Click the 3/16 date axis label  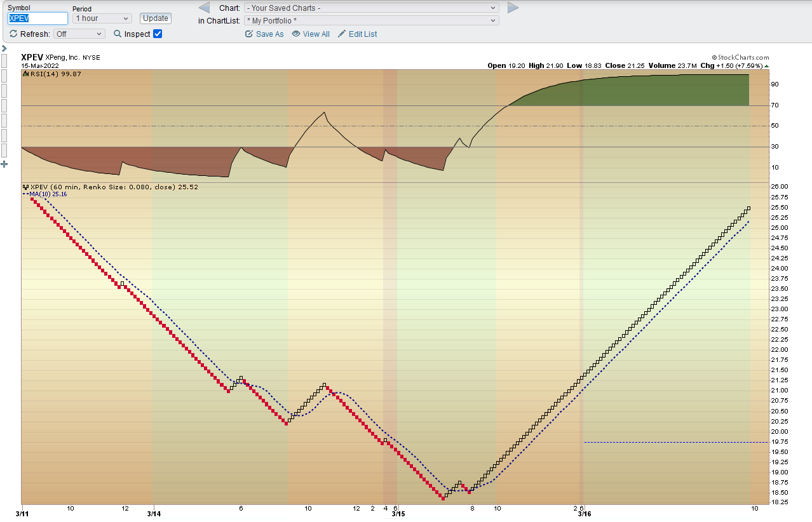click(x=585, y=514)
